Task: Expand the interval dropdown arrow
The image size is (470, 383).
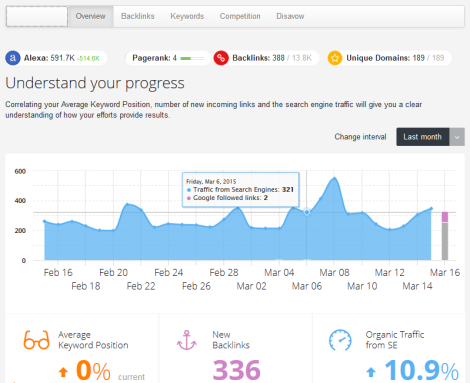Action: point(457,137)
